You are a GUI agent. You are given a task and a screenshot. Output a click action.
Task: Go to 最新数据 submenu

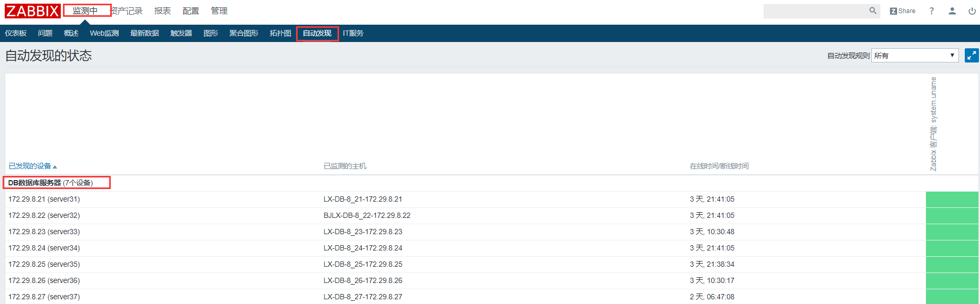coord(144,33)
